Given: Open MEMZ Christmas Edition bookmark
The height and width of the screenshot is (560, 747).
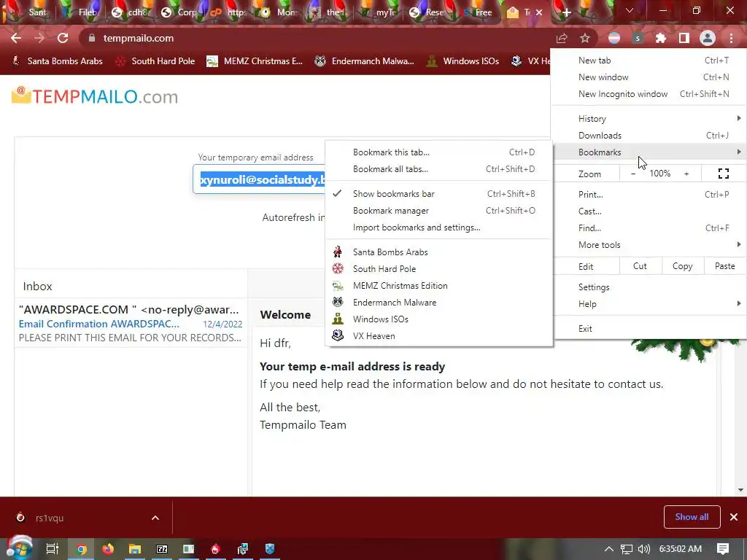Looking at the screenshot, I should point(438,286).
